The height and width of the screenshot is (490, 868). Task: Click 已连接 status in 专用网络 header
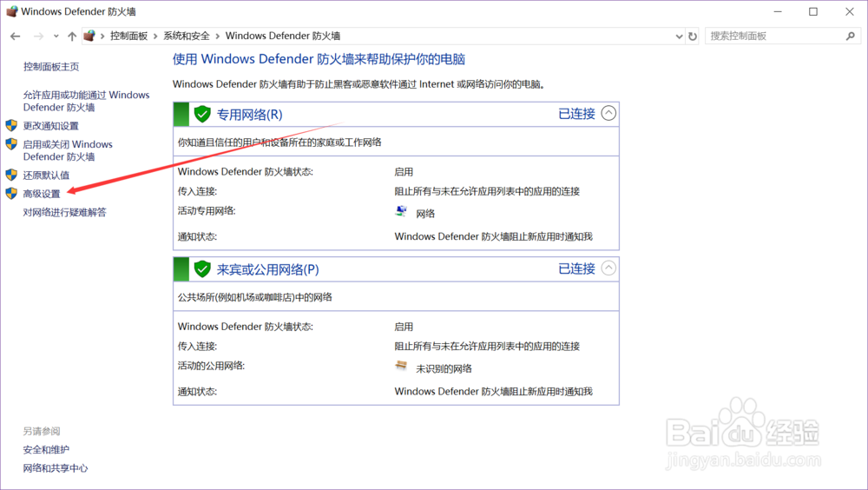577,114
